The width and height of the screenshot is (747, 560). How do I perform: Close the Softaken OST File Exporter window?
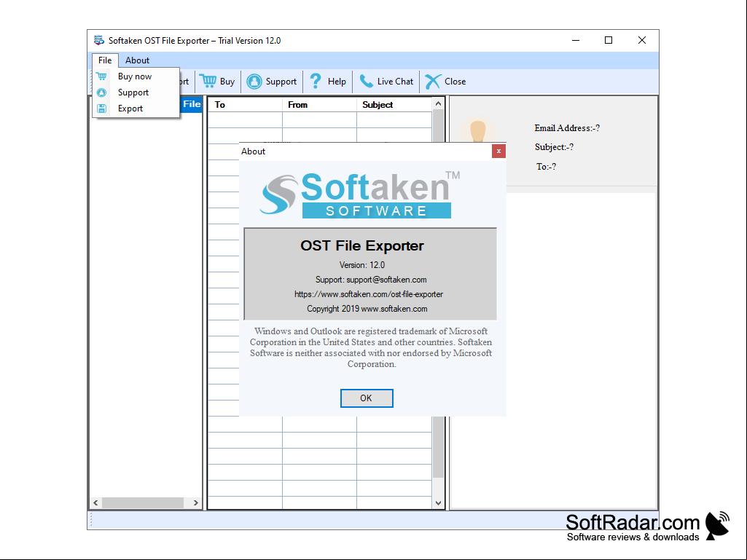642,41
